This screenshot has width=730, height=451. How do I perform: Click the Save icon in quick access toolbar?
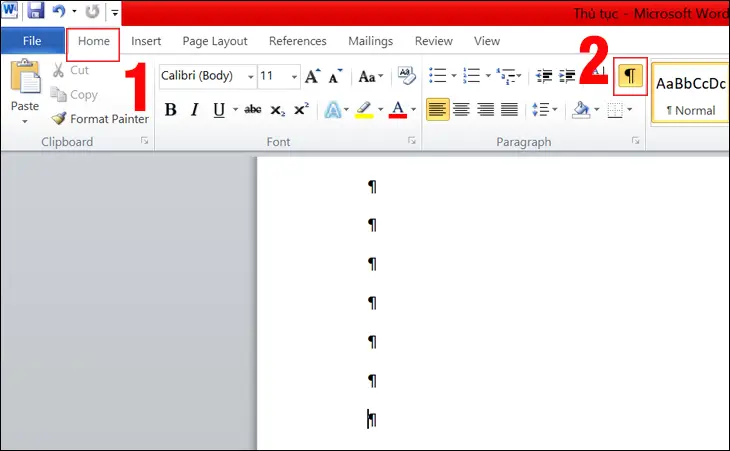click(36, 12)
